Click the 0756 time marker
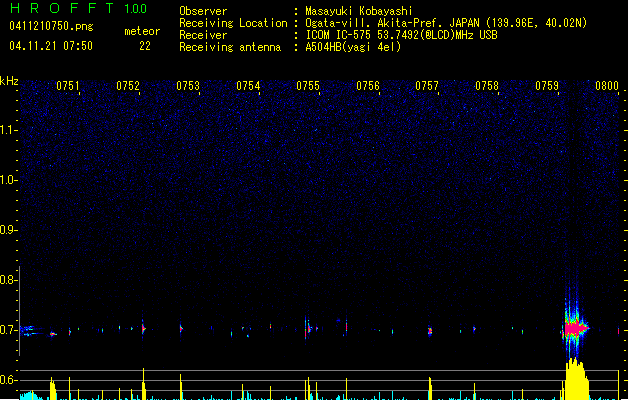 368,86
